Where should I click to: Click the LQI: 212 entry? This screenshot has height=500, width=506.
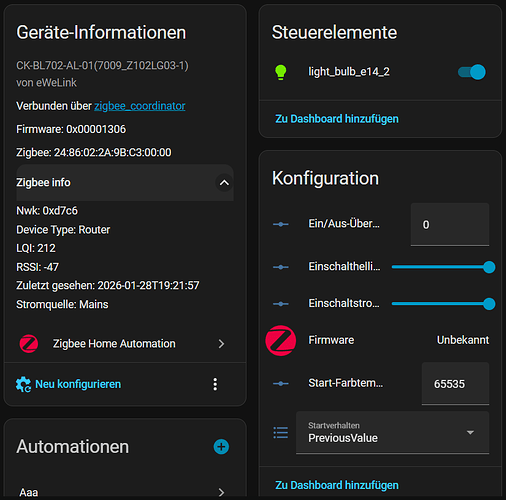click(x=36, y=248)
